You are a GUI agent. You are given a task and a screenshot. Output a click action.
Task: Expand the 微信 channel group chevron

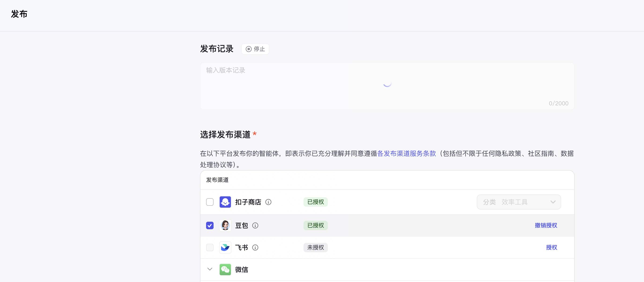point(210,269)
